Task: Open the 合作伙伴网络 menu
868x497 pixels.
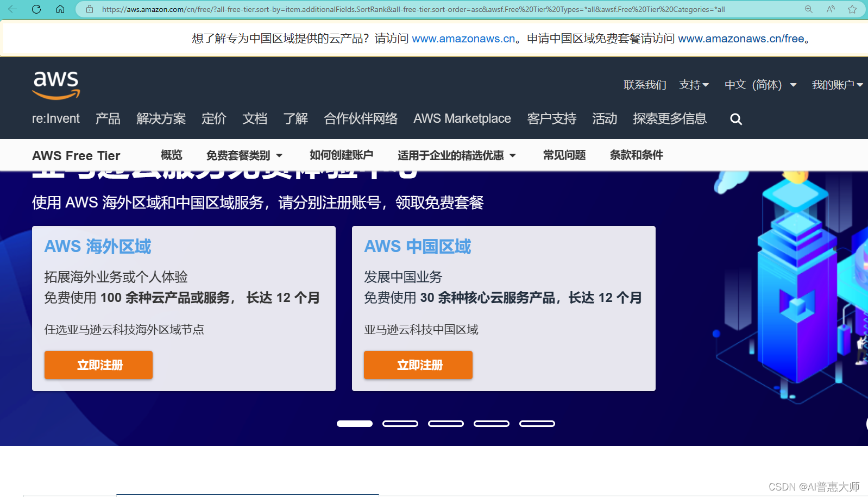Action: tap(361, 118)
